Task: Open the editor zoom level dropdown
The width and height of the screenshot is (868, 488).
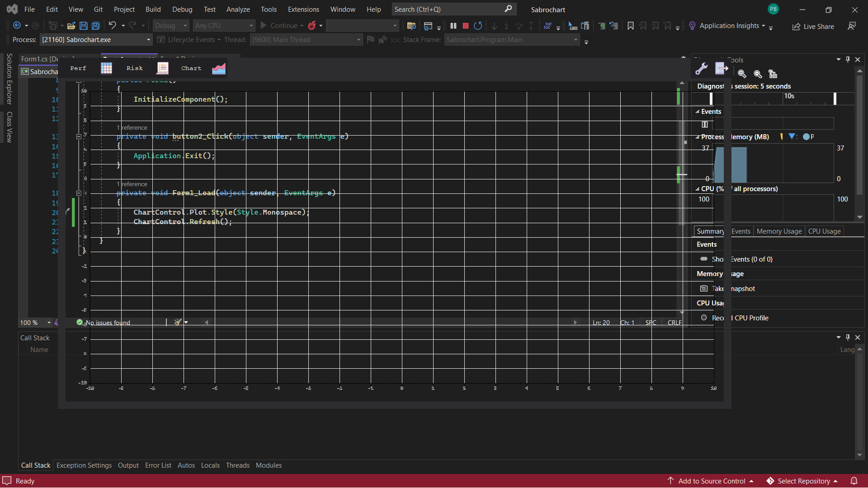Action: (49, 323)
